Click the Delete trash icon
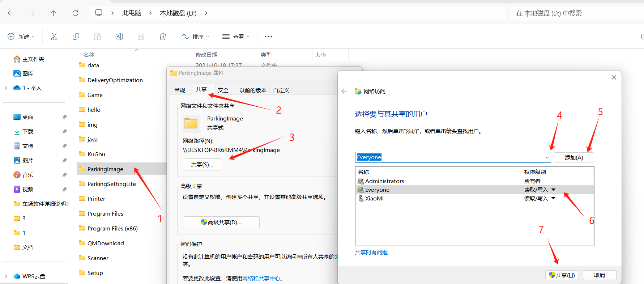 point(163,37)
